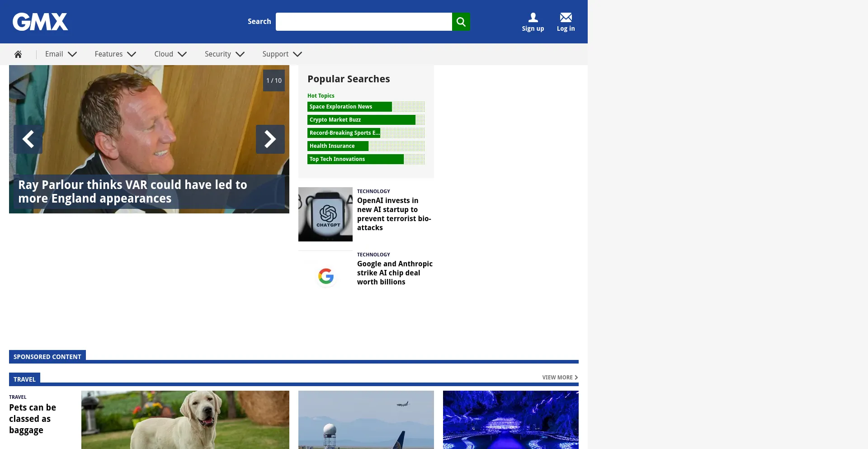868x449 pixels.
Task: Expand the Email dropdown menu
Action: click(61, 54)
